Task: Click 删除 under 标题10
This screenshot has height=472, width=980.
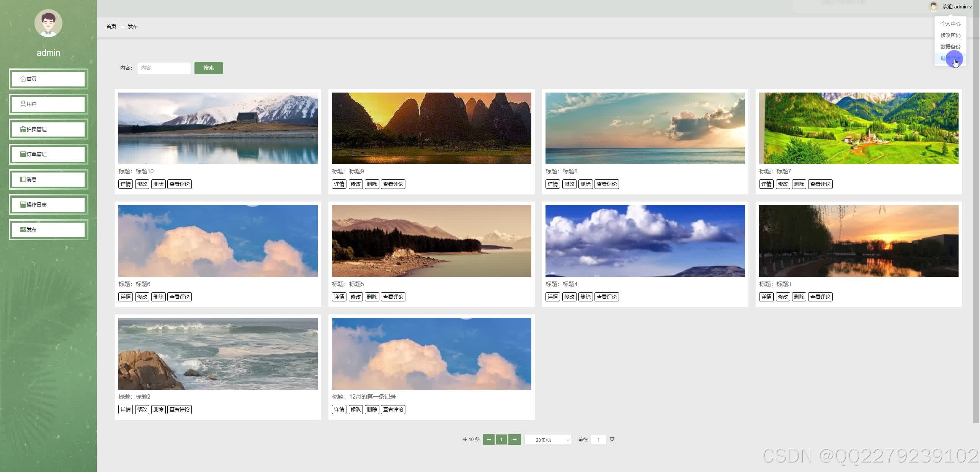Action: point(158,184)
